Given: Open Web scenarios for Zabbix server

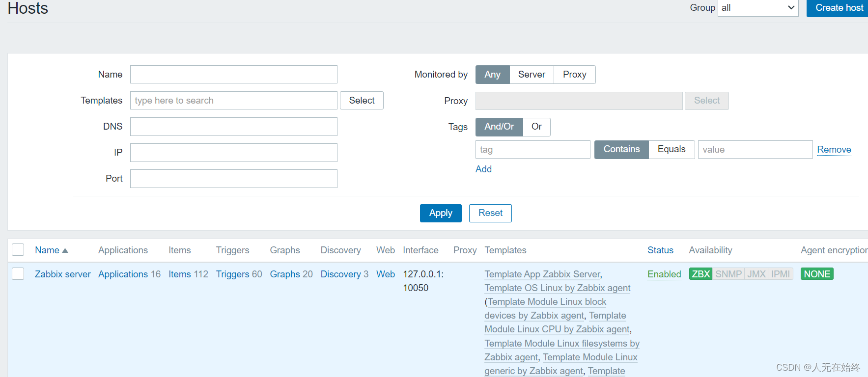Looking at the screenshot, I should point(386,274).
